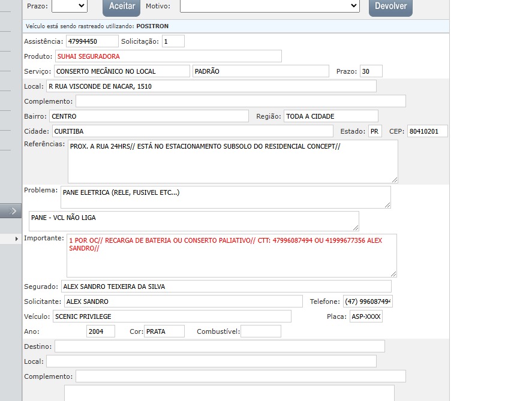532x401 pixels.
Task: Click the empty Combustível field
Action: [260, 331]
